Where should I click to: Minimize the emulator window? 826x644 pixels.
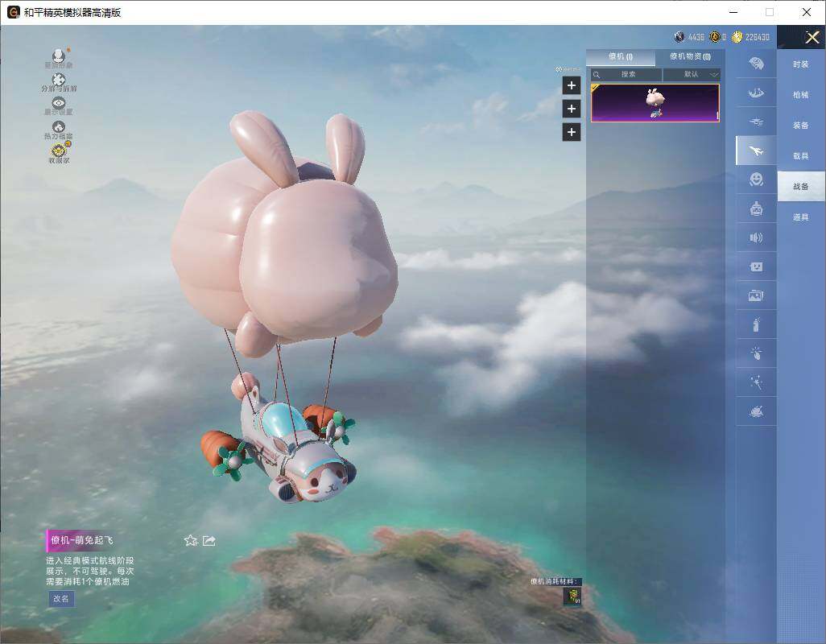[733, 12]
